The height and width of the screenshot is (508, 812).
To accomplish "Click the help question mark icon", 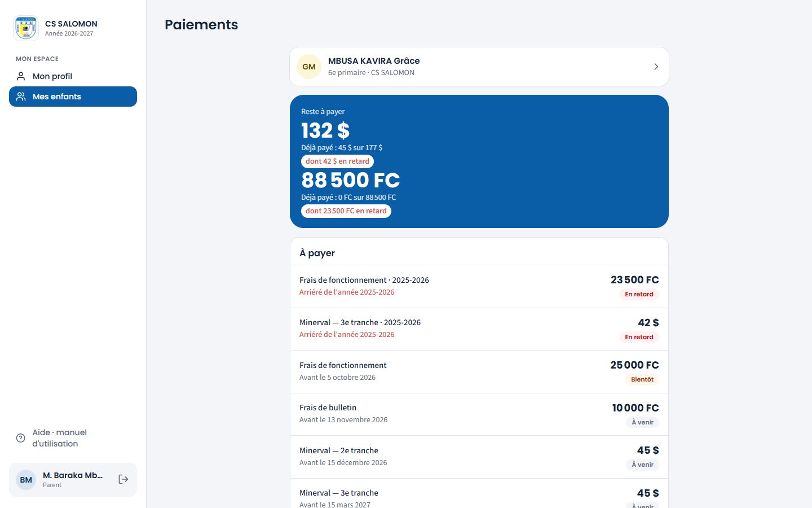I will click(21, 438).
